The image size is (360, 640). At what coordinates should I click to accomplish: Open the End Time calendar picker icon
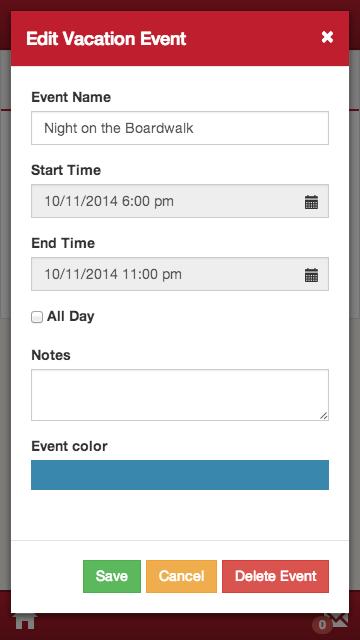(x=311, y=275)
